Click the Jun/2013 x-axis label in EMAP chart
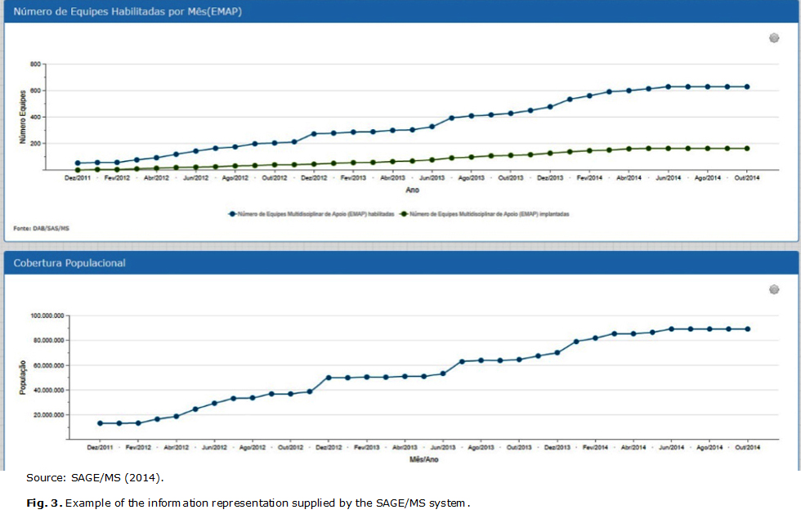 [432, 177]
